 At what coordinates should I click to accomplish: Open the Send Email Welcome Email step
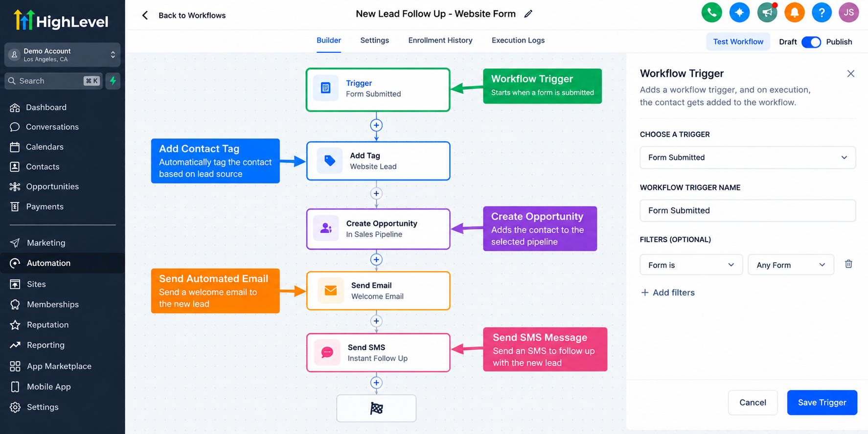pyautogui.click(x=378, y=291)
